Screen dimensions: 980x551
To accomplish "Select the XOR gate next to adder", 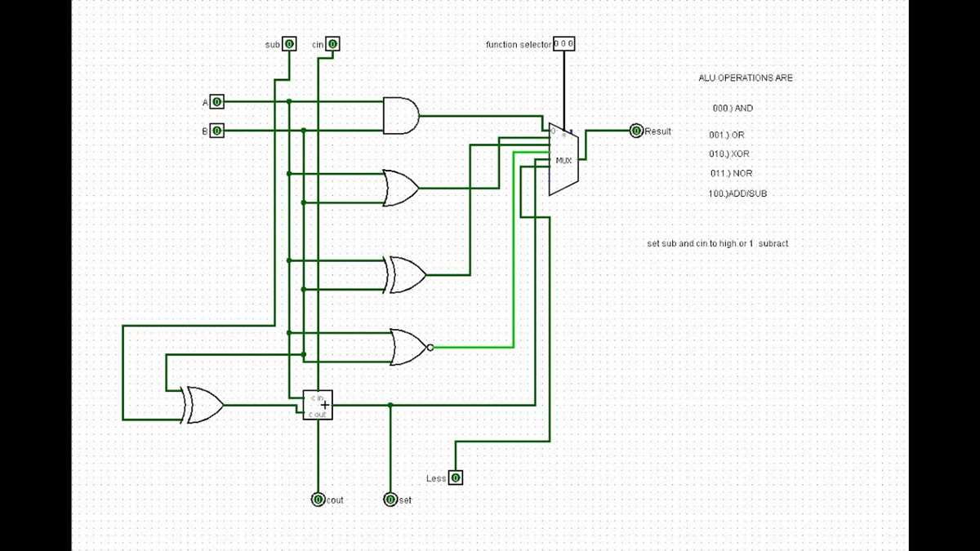I will tap(203, 405).
